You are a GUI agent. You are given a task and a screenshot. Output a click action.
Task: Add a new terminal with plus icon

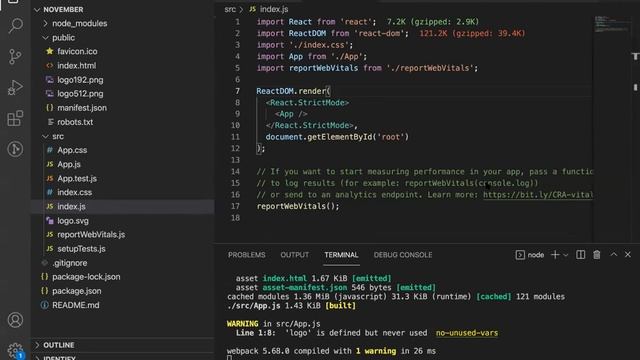coord(555,255)
